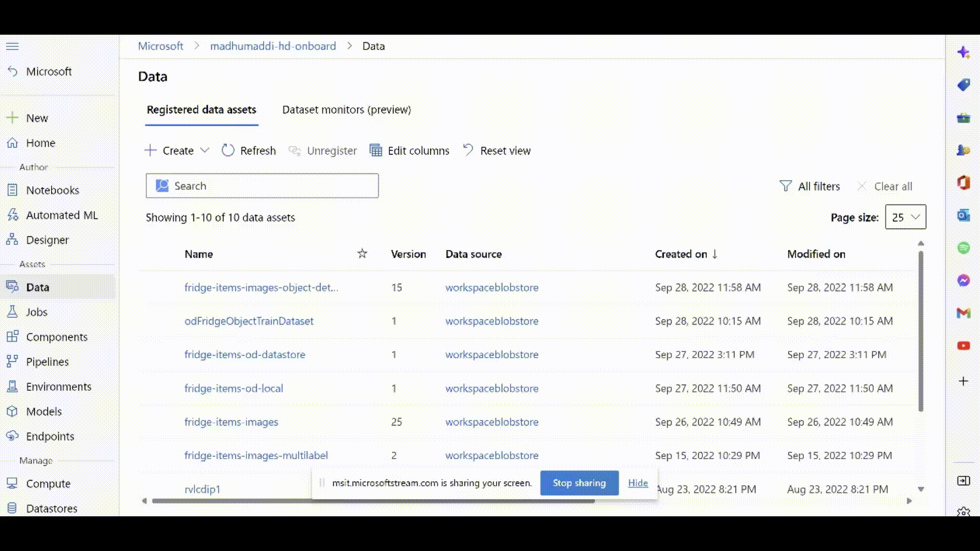Expand Create dropdown menu
This screenshot has height=551, width=980.
[x=203, y=150]
